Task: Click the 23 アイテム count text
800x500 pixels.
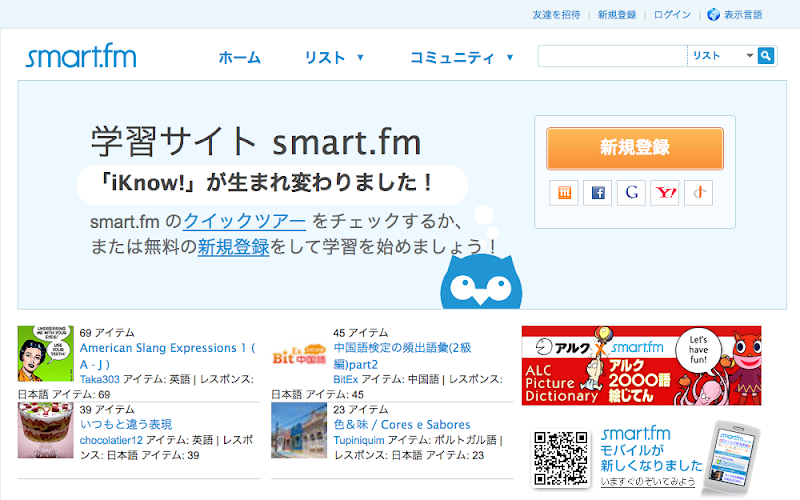Action: click(361, 409)
